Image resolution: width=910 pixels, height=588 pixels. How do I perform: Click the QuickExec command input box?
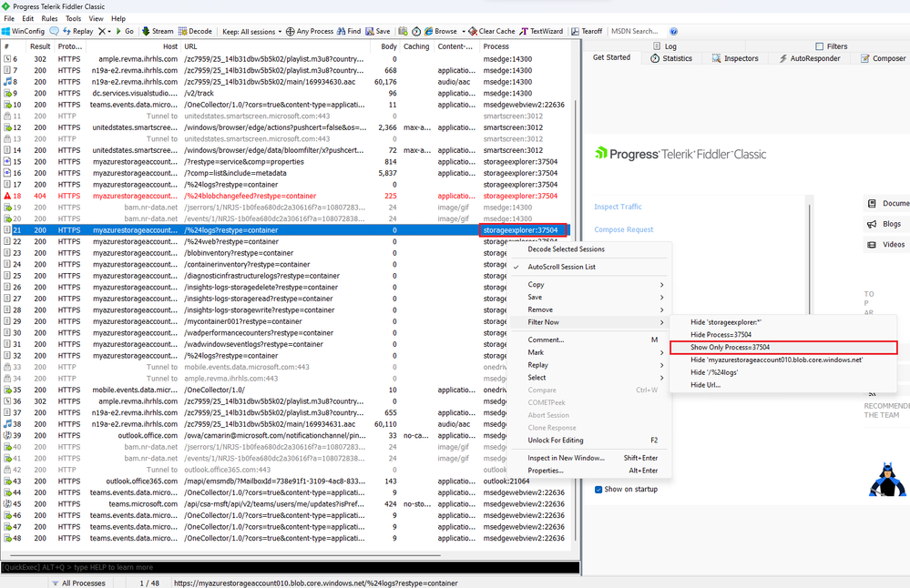tap(291, 567)
